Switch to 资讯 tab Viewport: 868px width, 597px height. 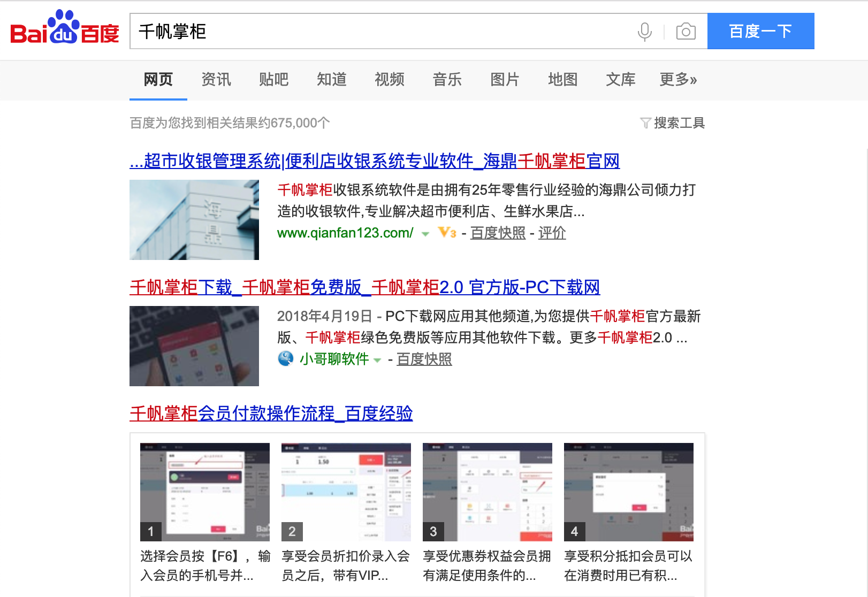tap(216, 80)
